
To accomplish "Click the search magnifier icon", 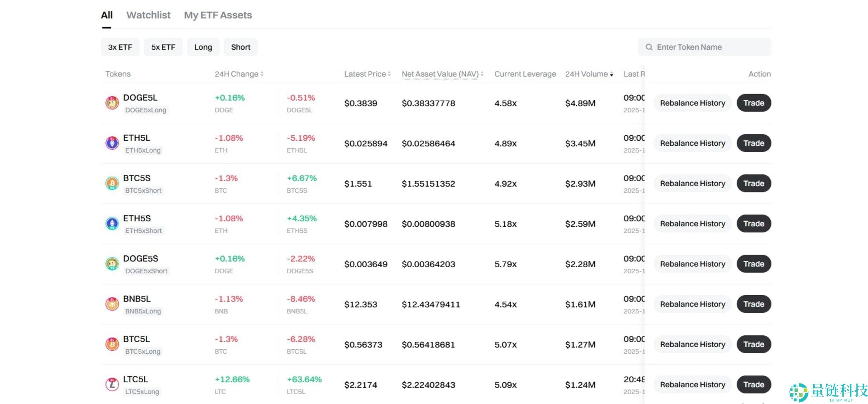I will pyautogui.click(x=649, y=47).
